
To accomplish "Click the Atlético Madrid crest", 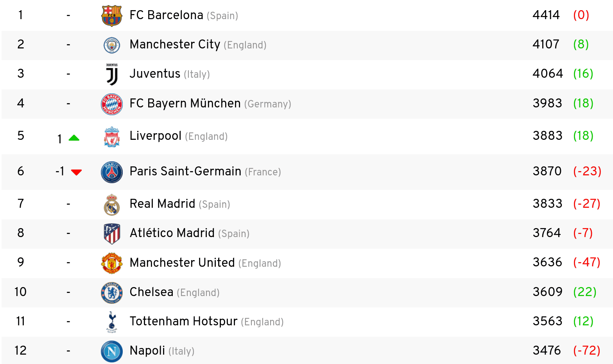I will point(112,234).
